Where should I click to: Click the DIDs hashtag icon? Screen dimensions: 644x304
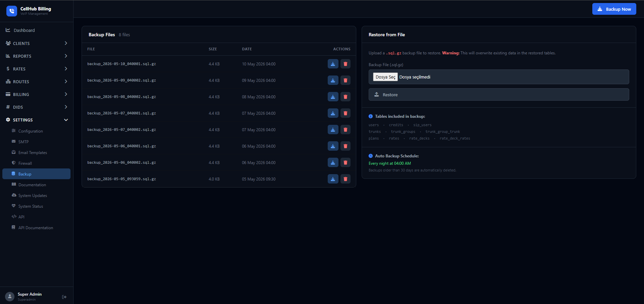click(8, 107)
